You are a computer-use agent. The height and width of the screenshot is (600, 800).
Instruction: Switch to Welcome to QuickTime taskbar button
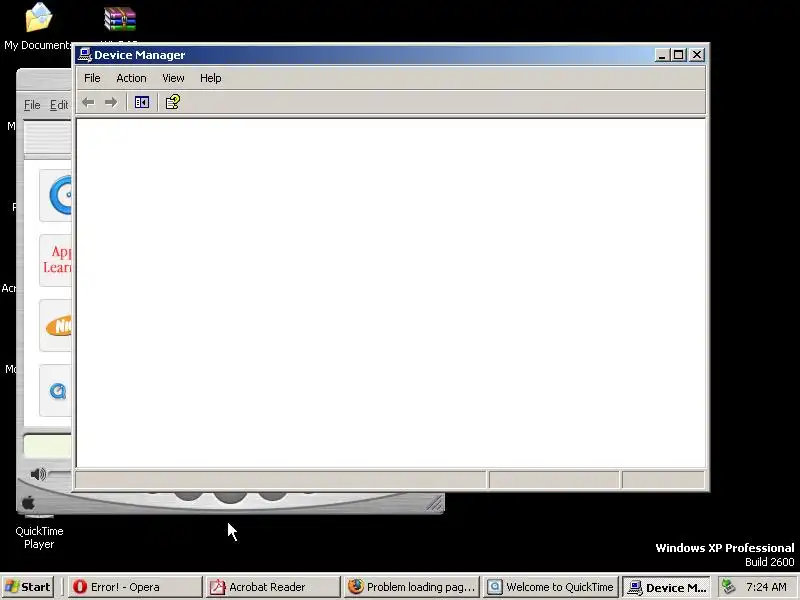tap(551, 587)
